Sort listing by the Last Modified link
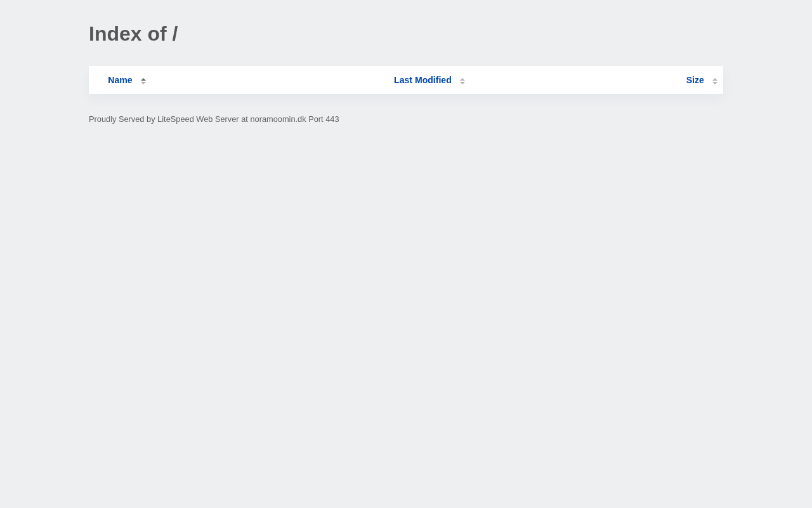Screen dimensions: 812x508 coord(422,80)
